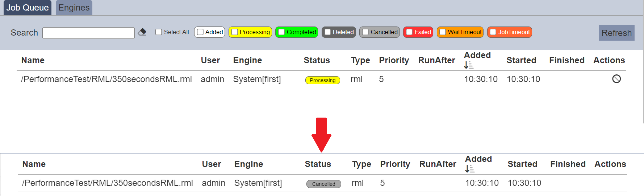Enable the green Completed filter

coord(281,32)
